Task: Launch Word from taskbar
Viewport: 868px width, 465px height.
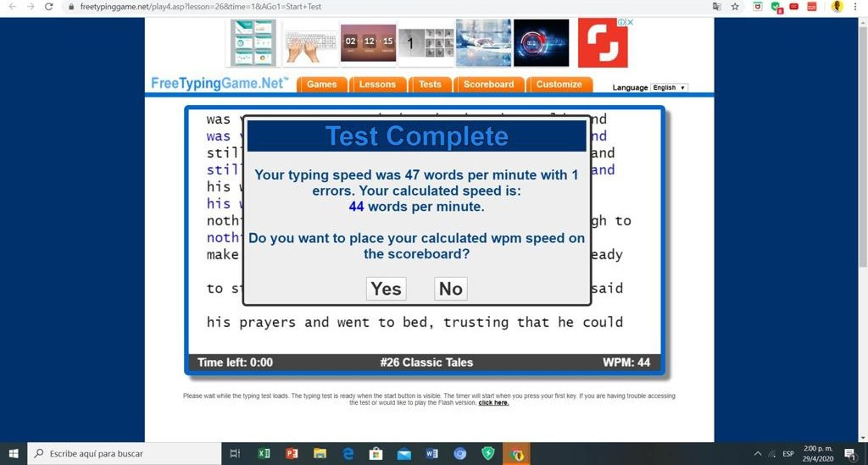Action: (431, 453)
